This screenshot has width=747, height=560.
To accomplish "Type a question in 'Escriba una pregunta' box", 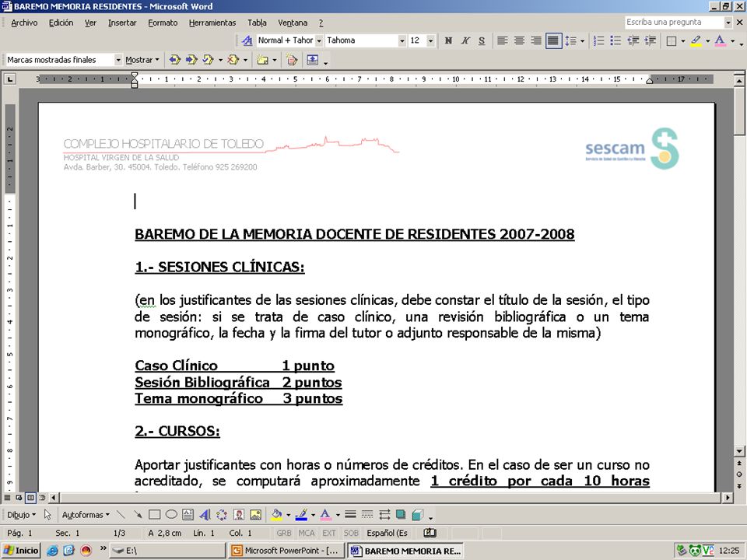I will click(x=674, y=23).
